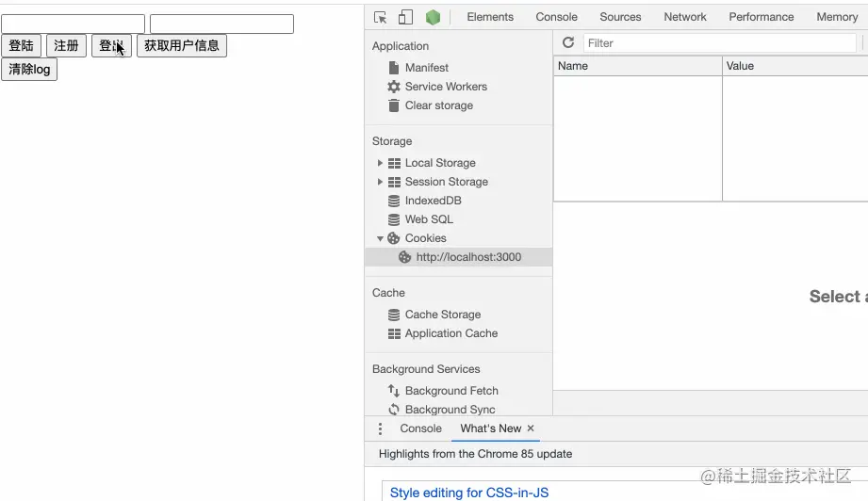The width and height of the screenshot is (868, 501).
Task: Collapse the Cookies tree node
Action: [380, 238]
